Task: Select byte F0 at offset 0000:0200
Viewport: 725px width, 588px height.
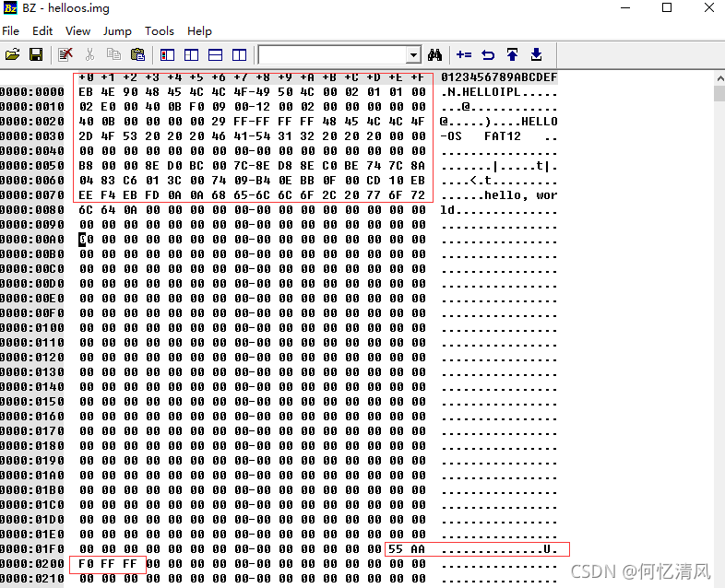Action: [x=86, y=564]
